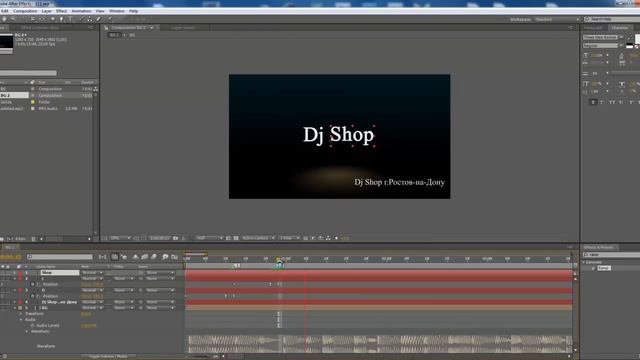Switch to the Character panel tab

(620, 28)
